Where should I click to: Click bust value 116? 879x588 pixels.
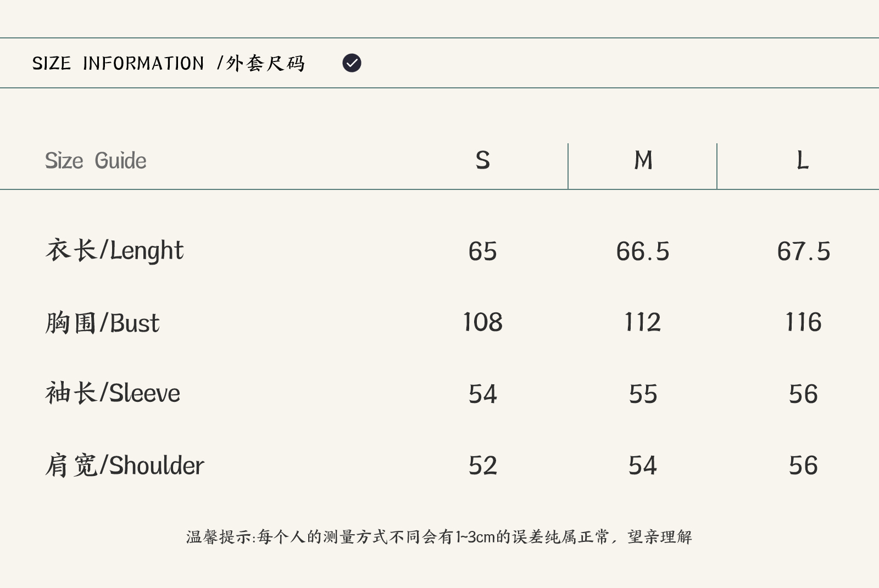coord(803,322)
